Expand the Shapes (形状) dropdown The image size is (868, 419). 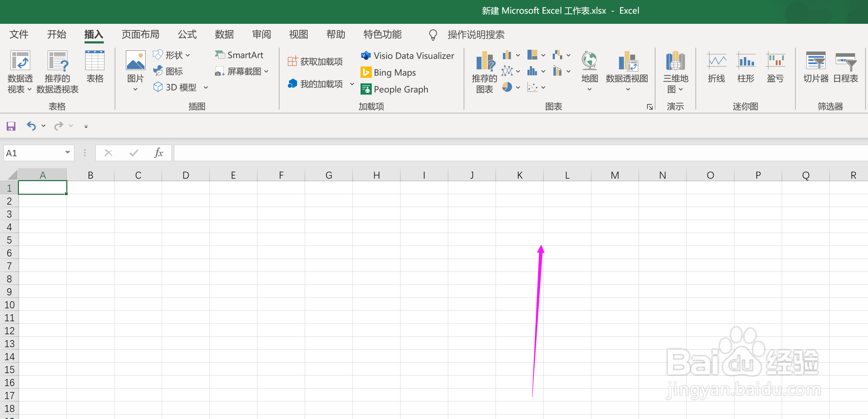188,55
